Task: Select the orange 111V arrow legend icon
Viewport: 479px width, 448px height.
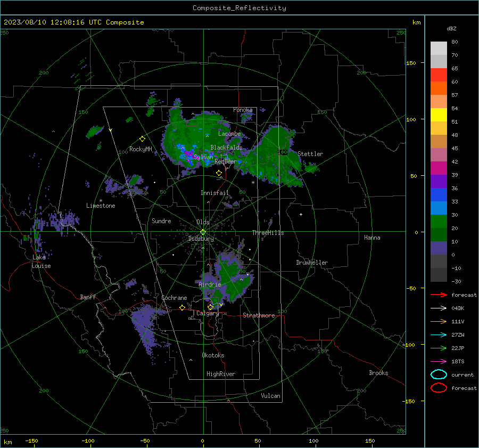Action: pyautogui.click(x=439, y=321)
